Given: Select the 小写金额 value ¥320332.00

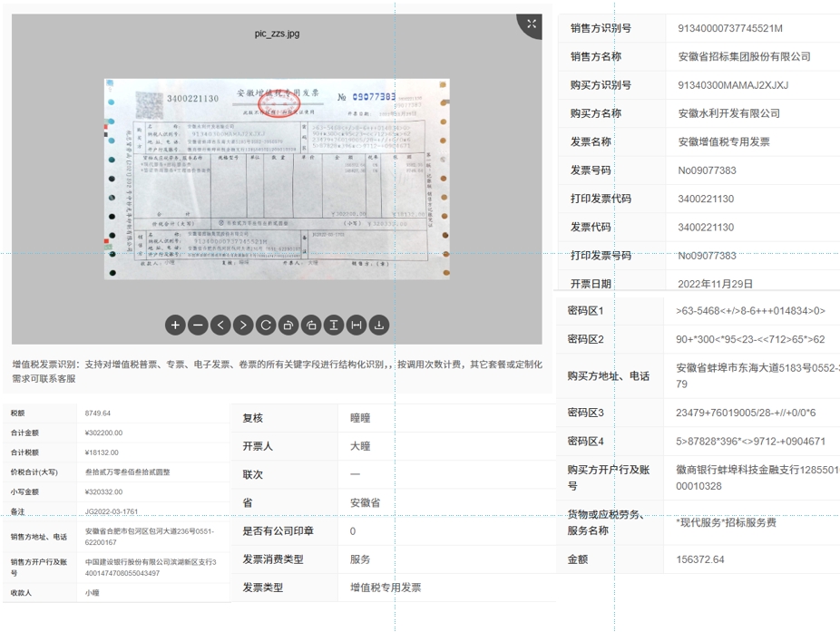Looking at the screenshot, I should click(x=103, y=492).
